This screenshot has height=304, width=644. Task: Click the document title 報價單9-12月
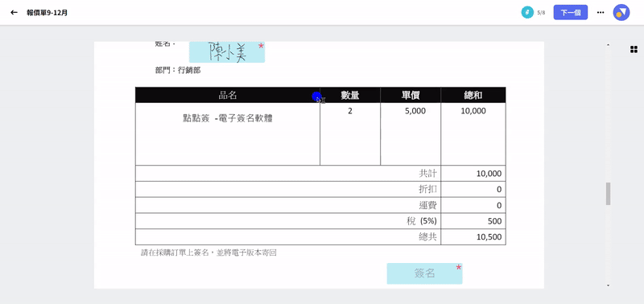(x=47, y=13)
